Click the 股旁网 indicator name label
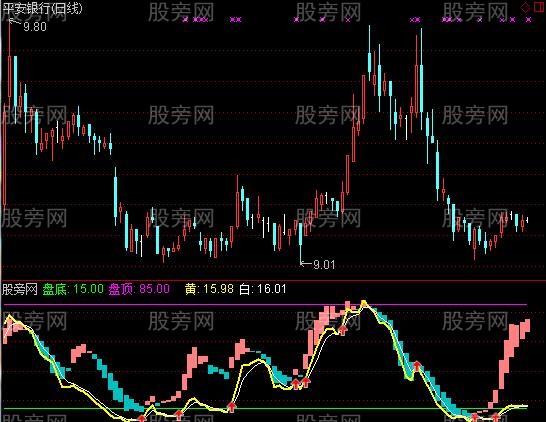This screenshot has height=422, width=546. (x=20, y=289)
